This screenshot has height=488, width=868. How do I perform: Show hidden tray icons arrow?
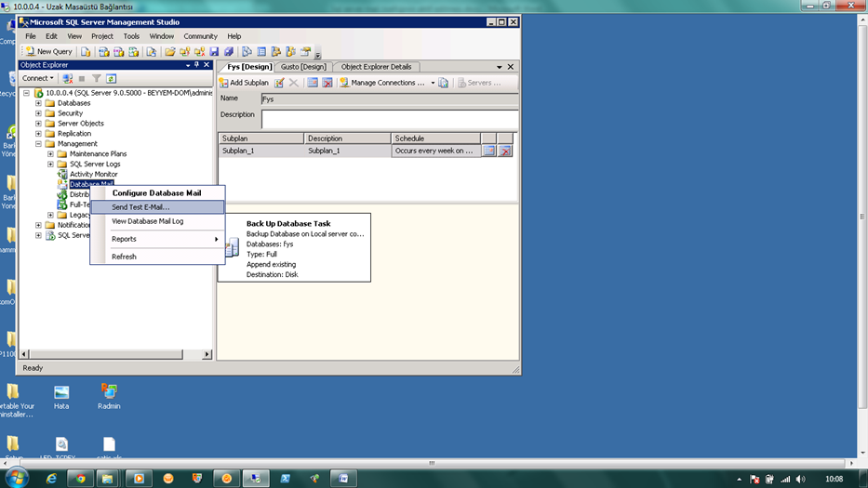(739, 479)
